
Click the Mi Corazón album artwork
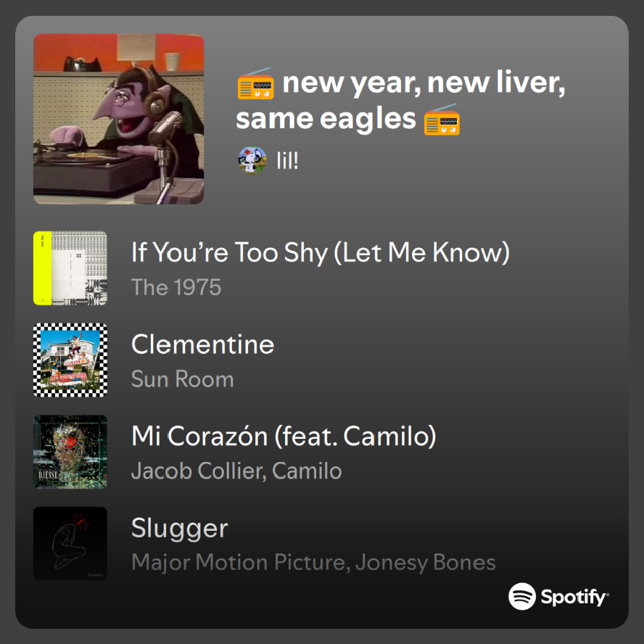70,452
